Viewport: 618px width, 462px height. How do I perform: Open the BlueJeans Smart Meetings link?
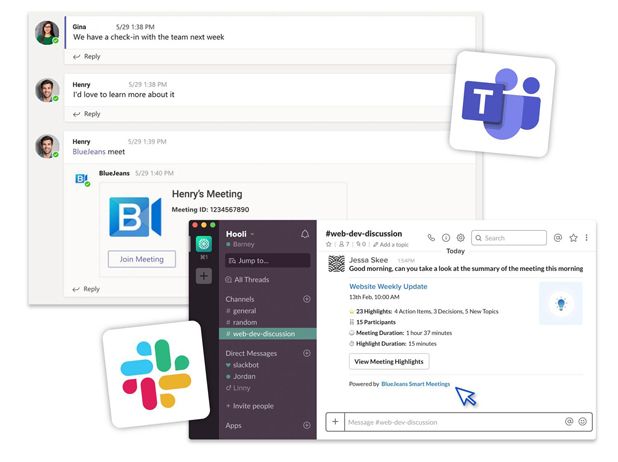pyautogui.click(x=415, y=384)
